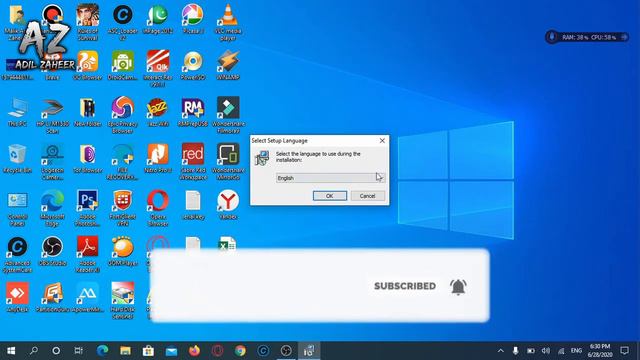Open RMPrepUSB desktop shortcut
Image resolution: width=640 pixels, height=360 pixels.
(193, 112)
